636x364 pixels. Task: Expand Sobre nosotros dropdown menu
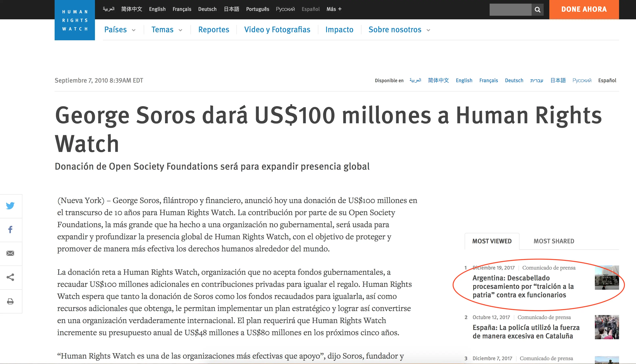399,30
